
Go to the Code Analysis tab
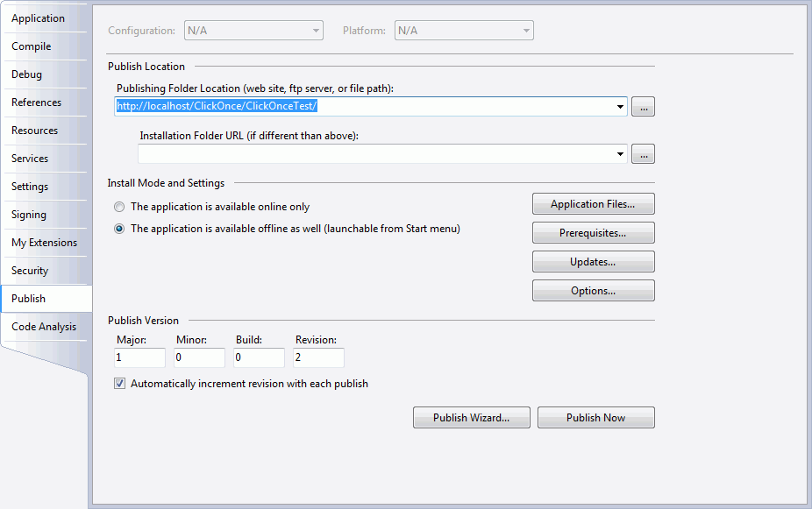click(44, 327)
